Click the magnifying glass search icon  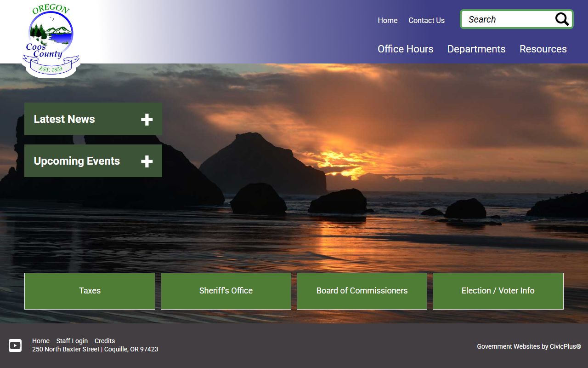point(562,19)
